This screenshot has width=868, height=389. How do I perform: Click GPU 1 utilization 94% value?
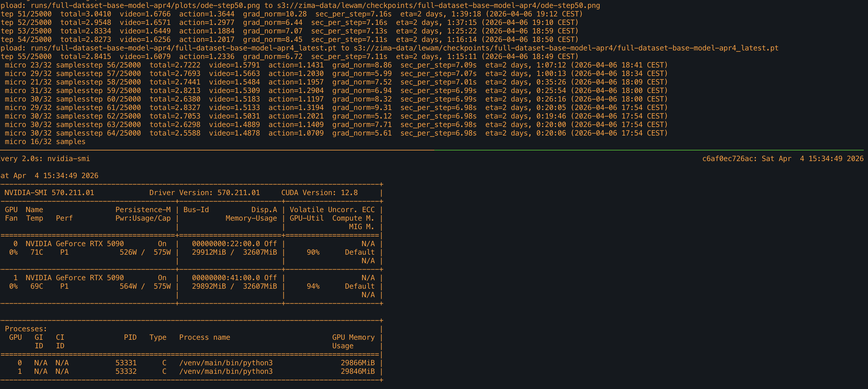[x=313, y=286]
